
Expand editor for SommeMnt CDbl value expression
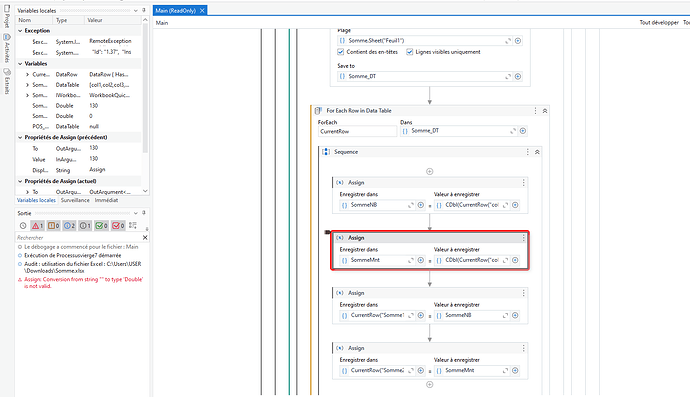505,260
